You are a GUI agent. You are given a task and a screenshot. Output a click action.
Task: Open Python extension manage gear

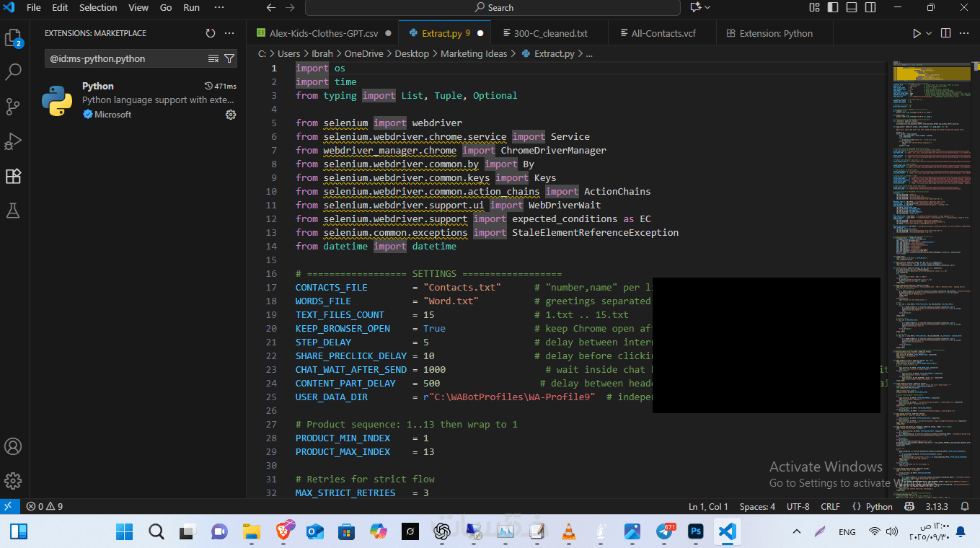click(231, 115)
